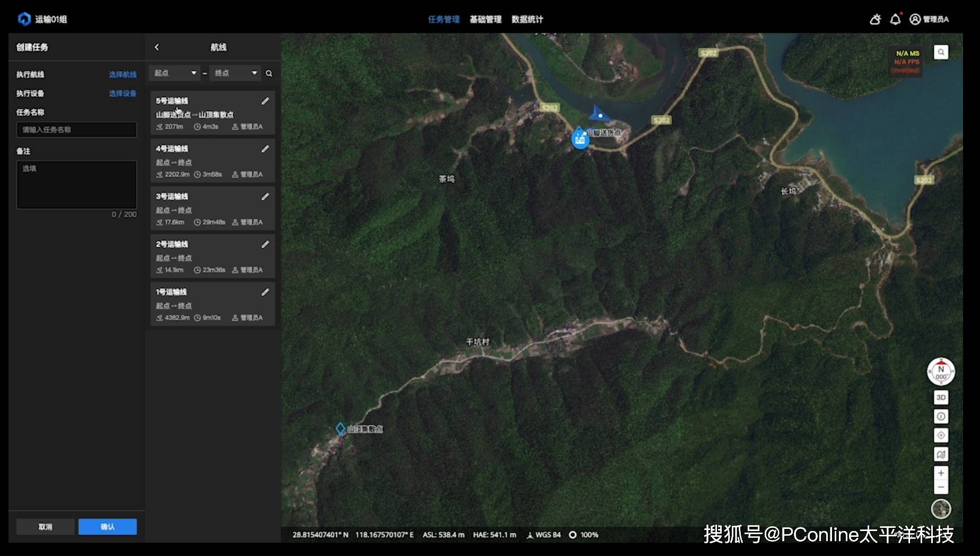Center map with the locate button

point(941,436)
